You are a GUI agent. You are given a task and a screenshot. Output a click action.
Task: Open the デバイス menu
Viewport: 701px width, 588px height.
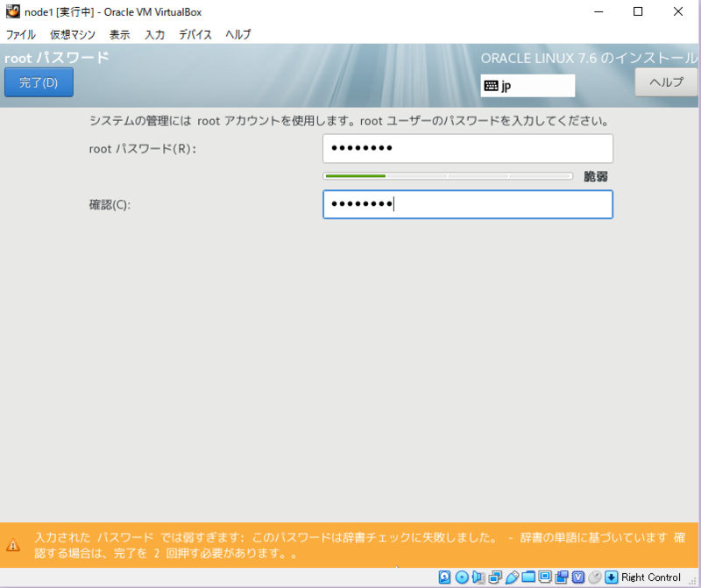[x=195, y=34]
